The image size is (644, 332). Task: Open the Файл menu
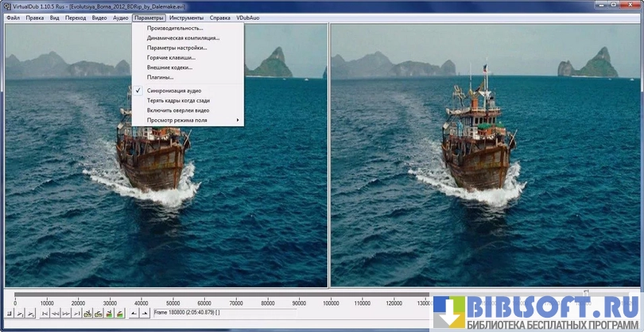pyautogui.click(x=12, y=17)
